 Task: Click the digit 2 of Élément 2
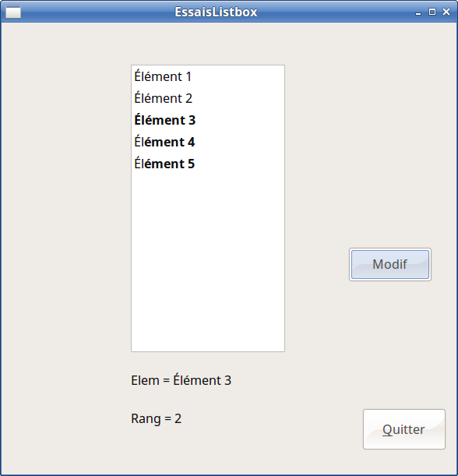click(188, 99)
